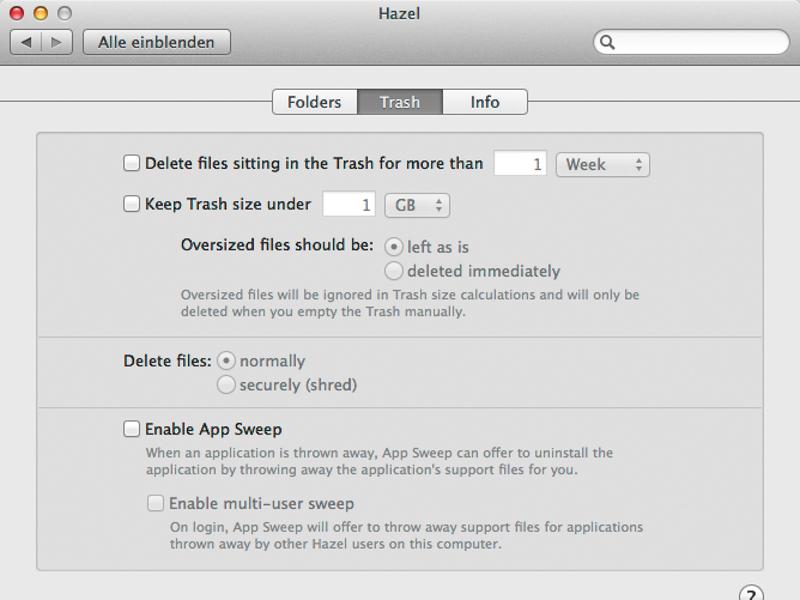Click the Trash size number field
Screen dimensions: 800x600
click(349, 204)
